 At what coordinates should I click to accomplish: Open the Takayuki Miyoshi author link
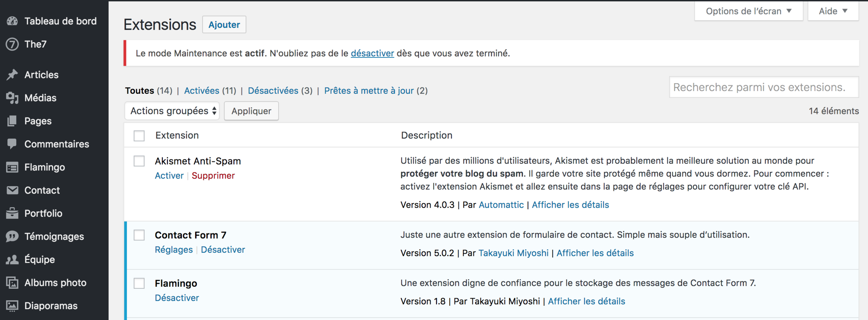click(514, 253)
